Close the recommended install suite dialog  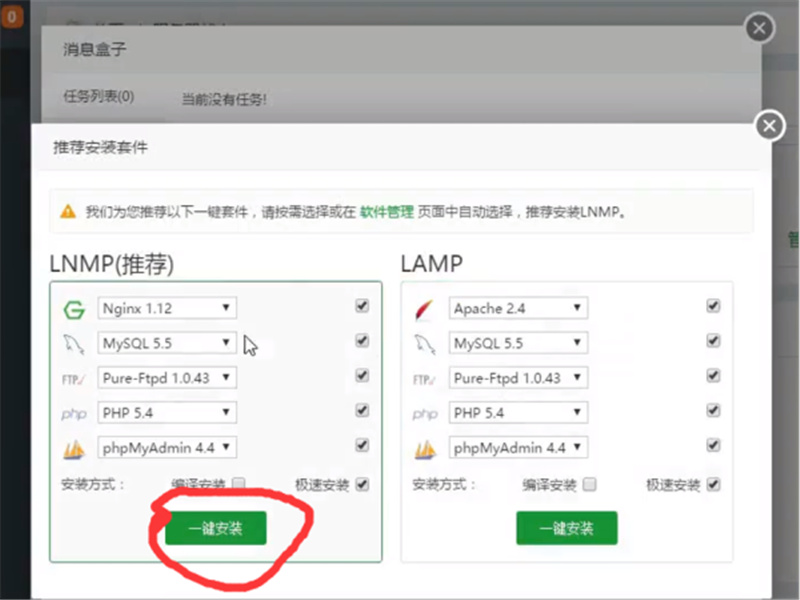(769, 126)
